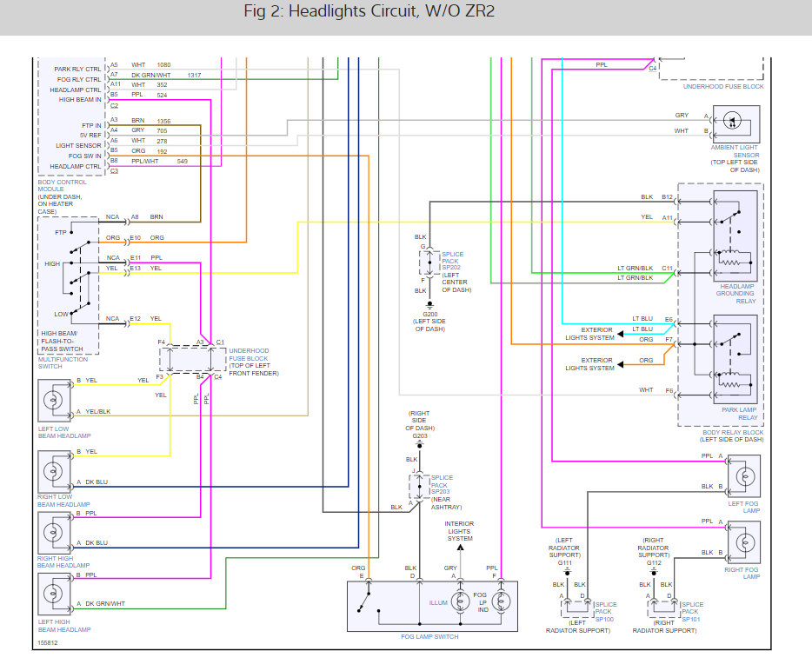Viewport: 812px width, 671px height.
Task: Click the left high beam headlamp bulb symbol
Action: [x=55, y=594]
